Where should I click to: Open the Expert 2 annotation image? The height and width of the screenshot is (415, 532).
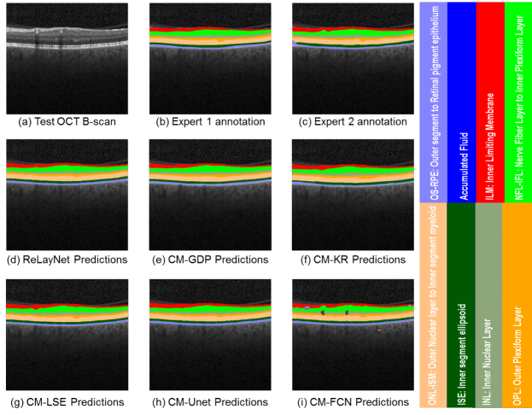pos(353,59)
